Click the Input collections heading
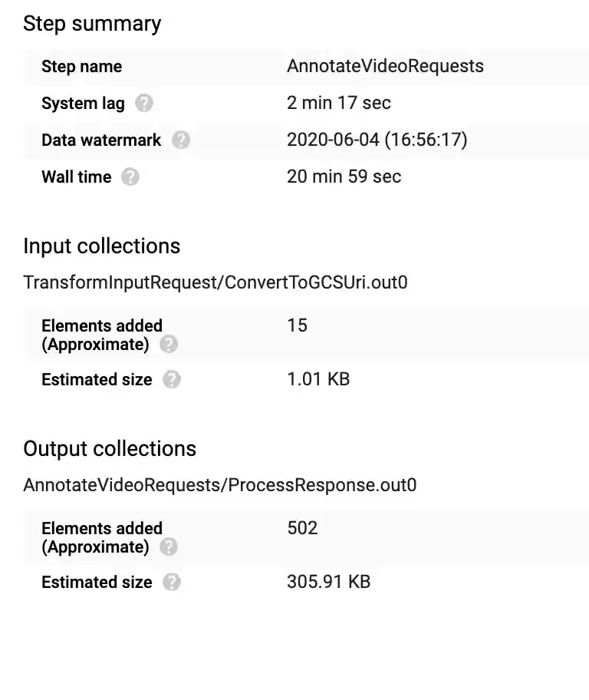This screenshot has height=700, width=589. (101, 246)
